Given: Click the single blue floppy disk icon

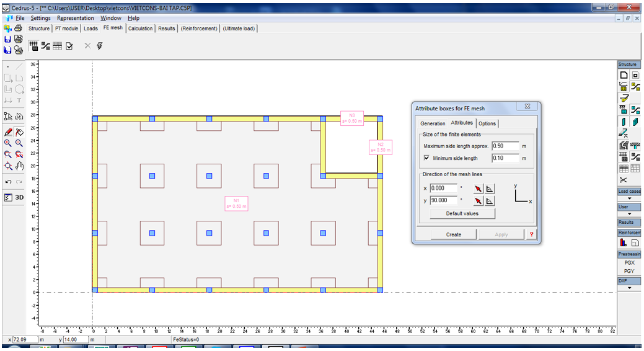Looking at the screenshot, I should click(7, 39).
